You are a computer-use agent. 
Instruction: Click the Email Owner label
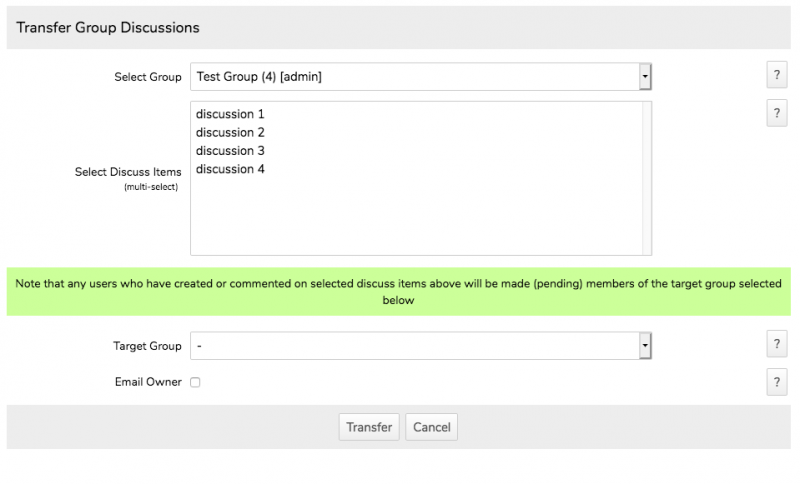tap(149, 382)
